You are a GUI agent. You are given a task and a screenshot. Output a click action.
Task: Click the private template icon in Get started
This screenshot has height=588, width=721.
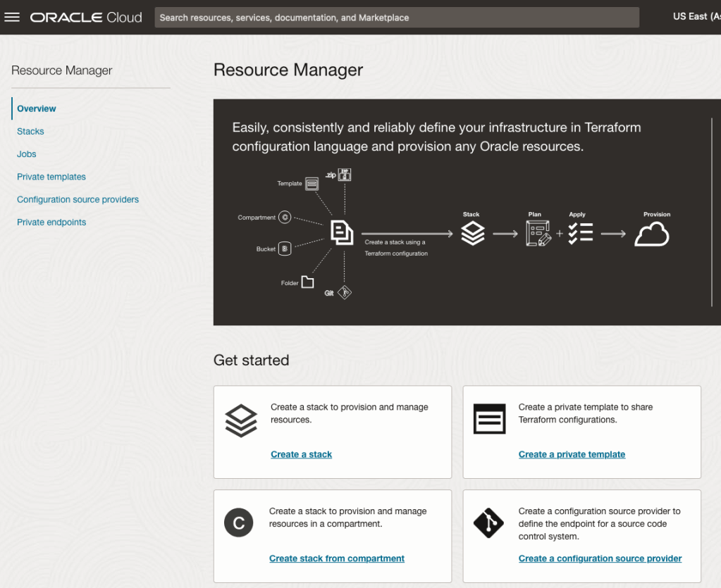(489, 420)
